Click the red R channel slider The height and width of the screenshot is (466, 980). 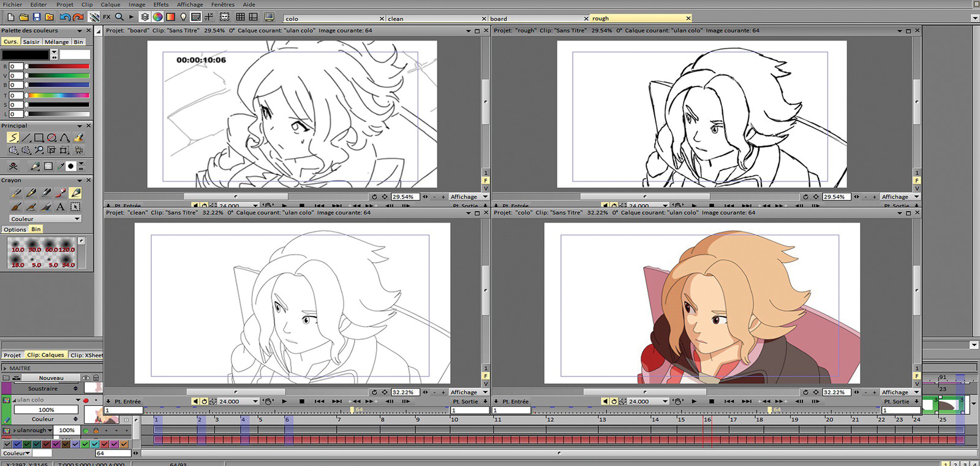click(58, 66)
